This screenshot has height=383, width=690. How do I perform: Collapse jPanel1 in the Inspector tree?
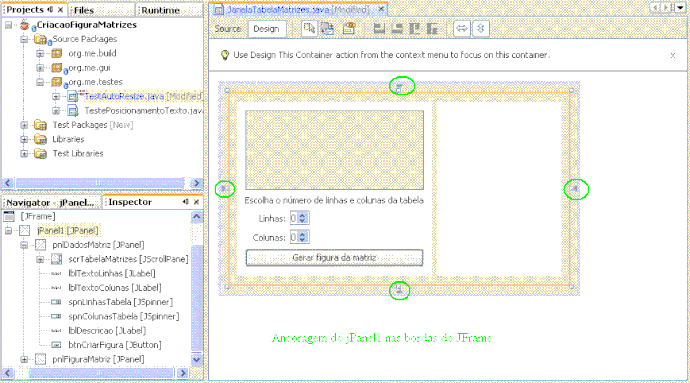[8, 231]
